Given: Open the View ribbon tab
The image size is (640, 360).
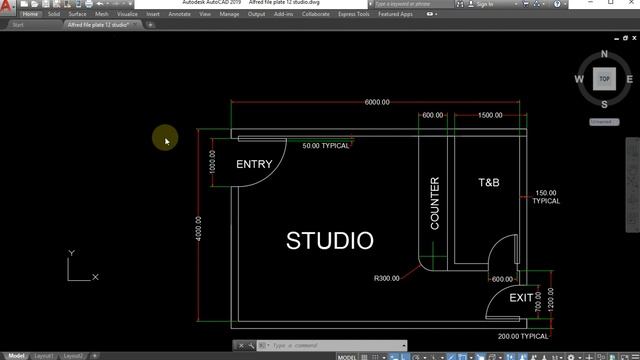Looking at the screenshot, I should tap(205, 14).
